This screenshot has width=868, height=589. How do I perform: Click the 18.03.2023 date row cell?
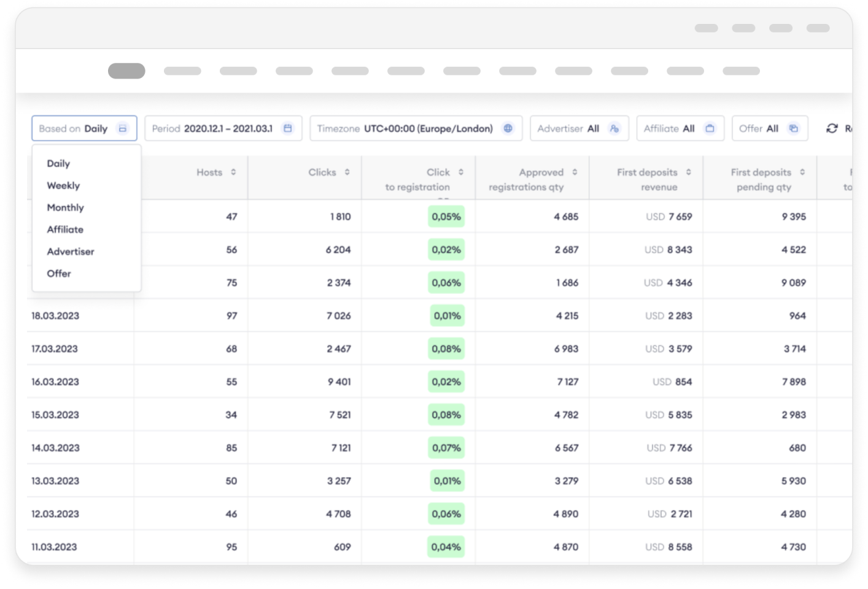pos(55,316)
